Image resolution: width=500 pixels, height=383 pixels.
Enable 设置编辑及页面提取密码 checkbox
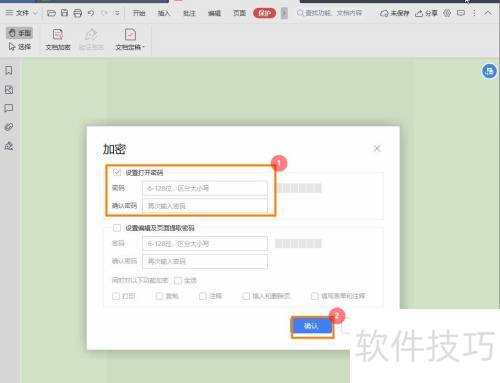click(x=117, y=228)
